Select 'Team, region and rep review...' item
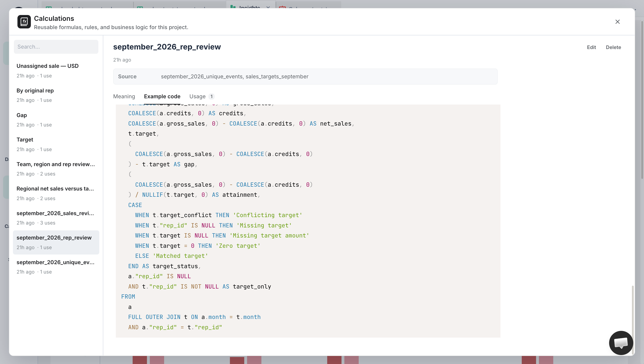644x364 pixels. click(56, 169)
